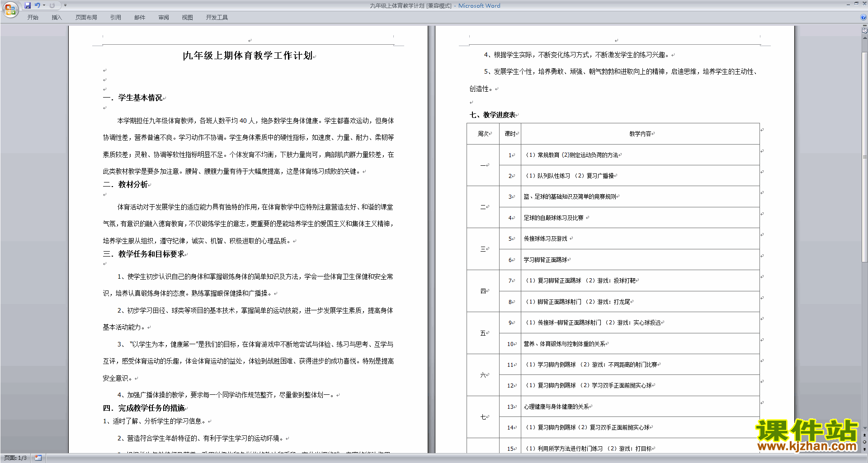Open the 插入 ribbon tab
Image resolution: width=868 pixels, height=463 pixels.
click(x=57, y=18)
